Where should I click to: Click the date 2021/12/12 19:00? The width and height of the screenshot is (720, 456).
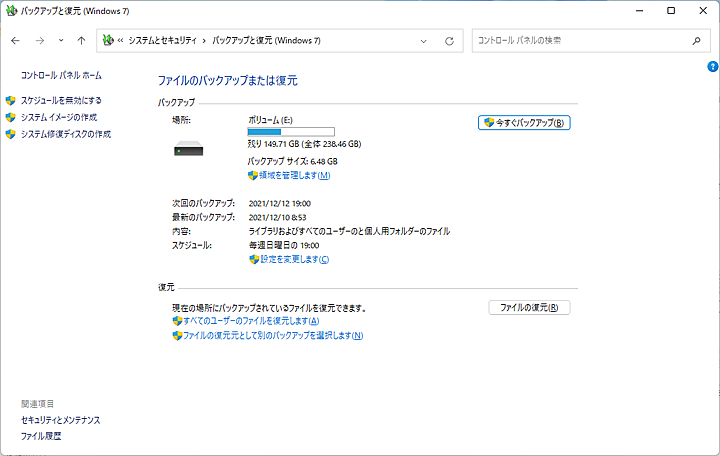pyautogui.click(x=280, y=203)
